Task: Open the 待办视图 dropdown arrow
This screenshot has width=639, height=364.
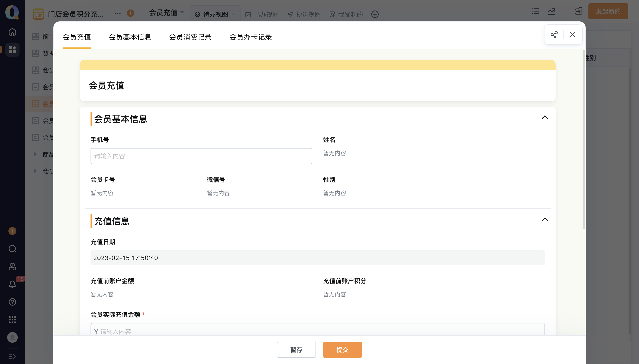Action: point(233,14)
